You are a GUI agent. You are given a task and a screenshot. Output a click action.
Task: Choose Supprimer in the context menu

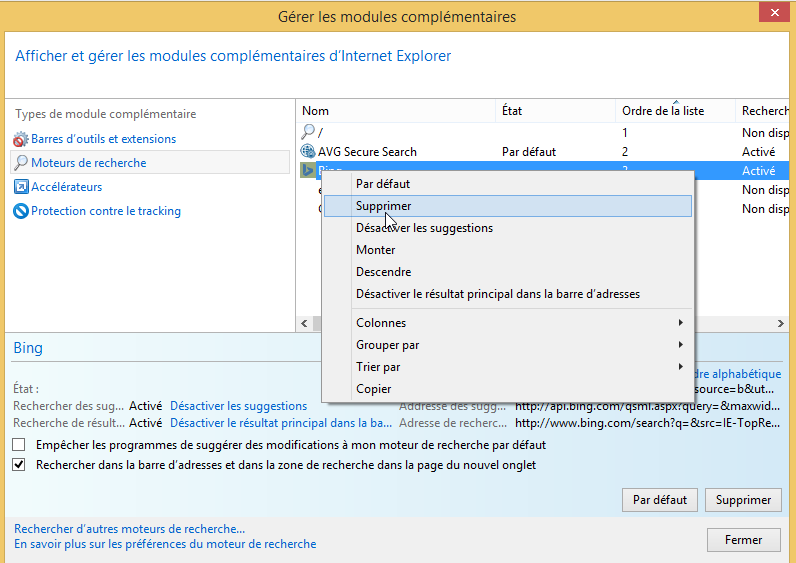tap(508, 206)
